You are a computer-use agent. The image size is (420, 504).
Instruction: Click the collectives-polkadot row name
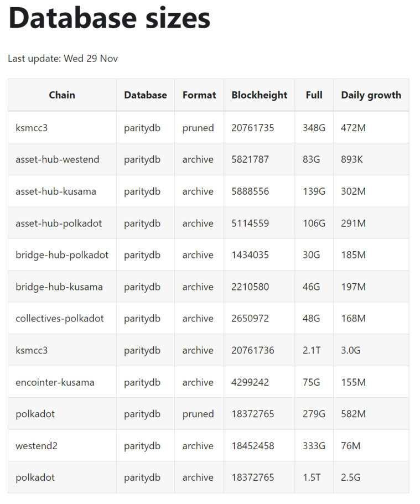[60, 319]
